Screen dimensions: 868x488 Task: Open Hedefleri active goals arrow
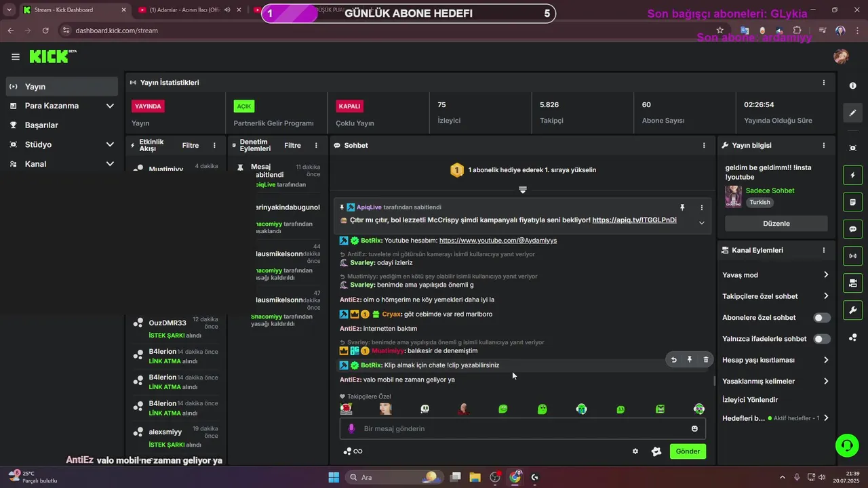(826, 418)
